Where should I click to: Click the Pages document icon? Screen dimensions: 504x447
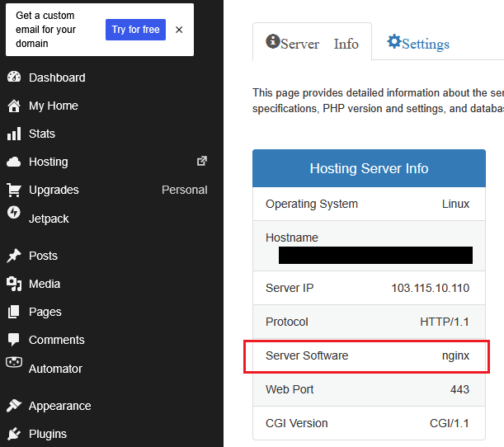point(14,312)
